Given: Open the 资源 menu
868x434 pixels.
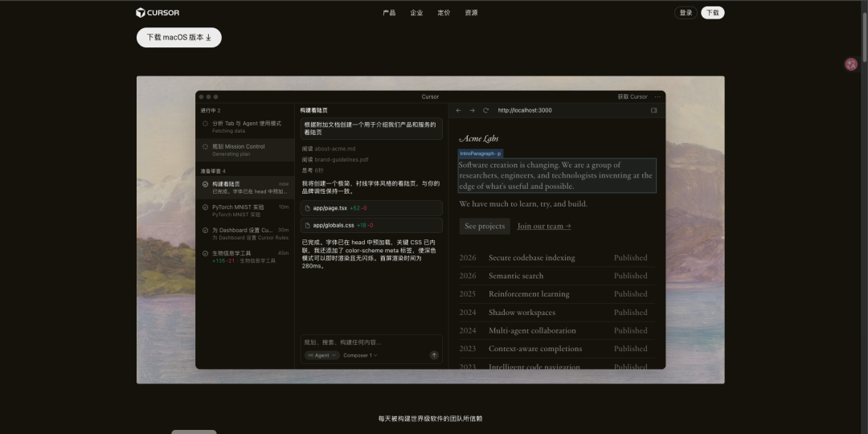Looking at the screenshot, I should tap(471, 13).
